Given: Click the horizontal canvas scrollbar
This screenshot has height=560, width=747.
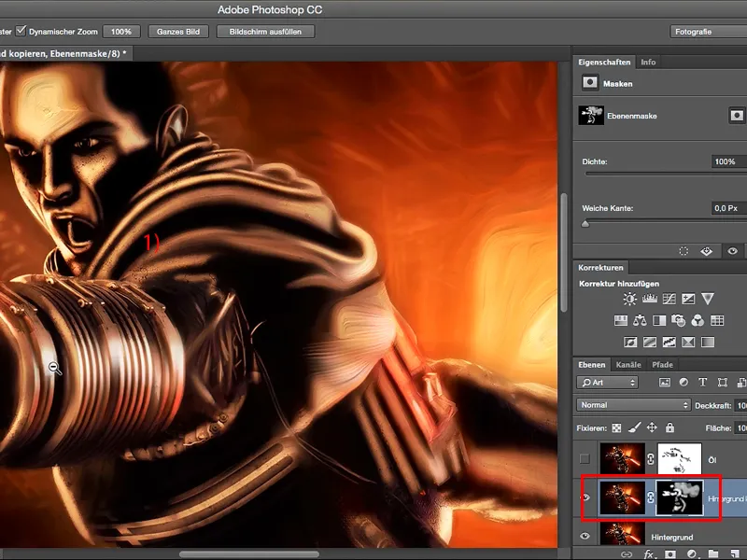Looking at the screenshot, I should [248, 554].
